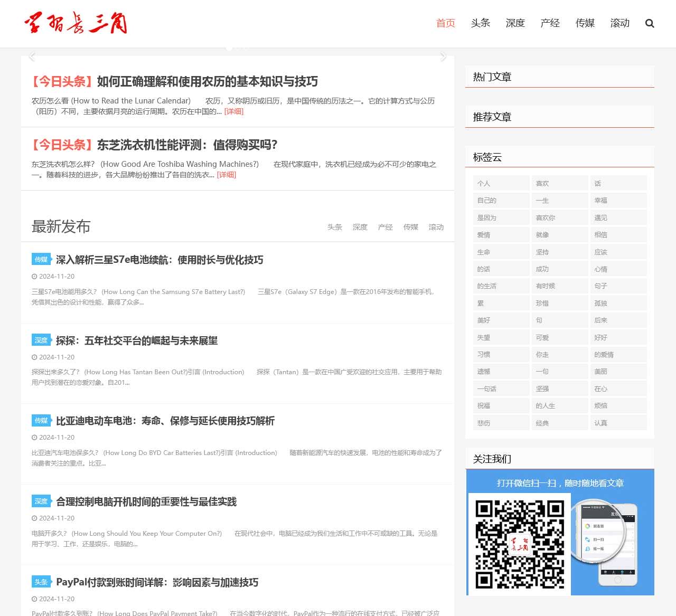Go to previous carousel slide arrow
Viewport: 676px width, 616px height.
click(x=32, y=56)
